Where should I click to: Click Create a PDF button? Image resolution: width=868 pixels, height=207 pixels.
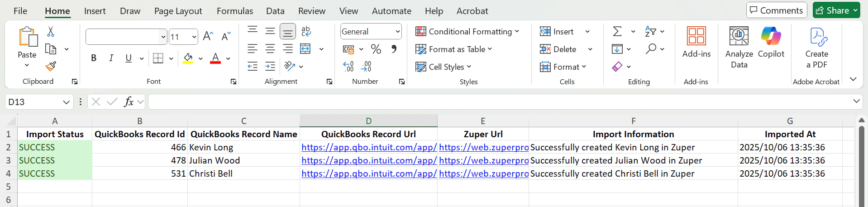817,47
